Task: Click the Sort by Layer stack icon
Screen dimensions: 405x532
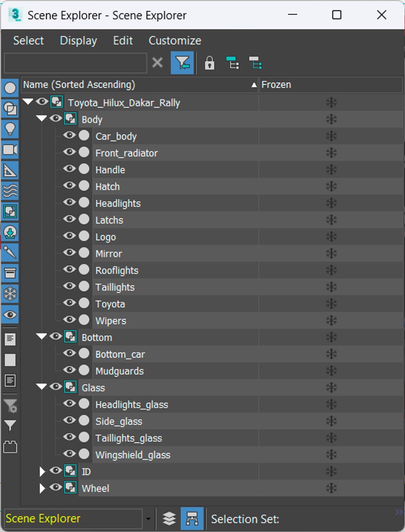Action: [169, 518]
